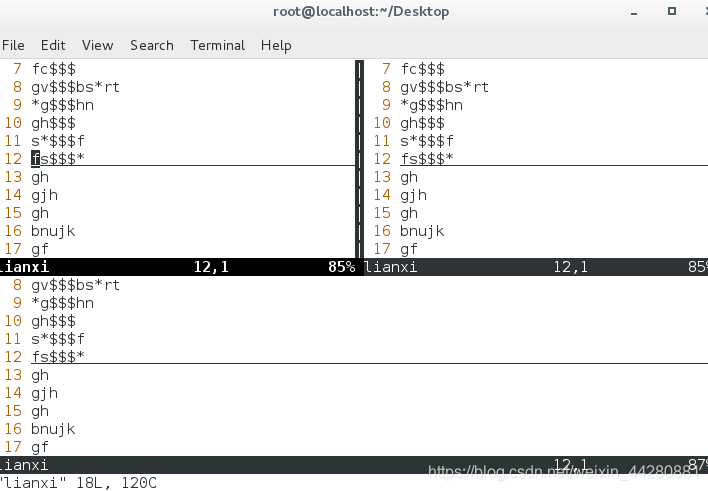Click line 12 'fs$$$*' in bottom pane
The image size is (708, 491).
[58, 357]
